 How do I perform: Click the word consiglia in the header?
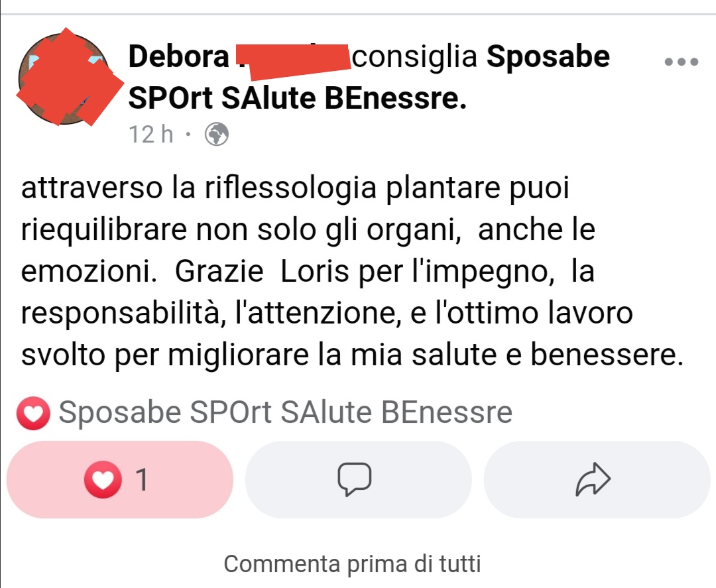(x=414, y=56)
